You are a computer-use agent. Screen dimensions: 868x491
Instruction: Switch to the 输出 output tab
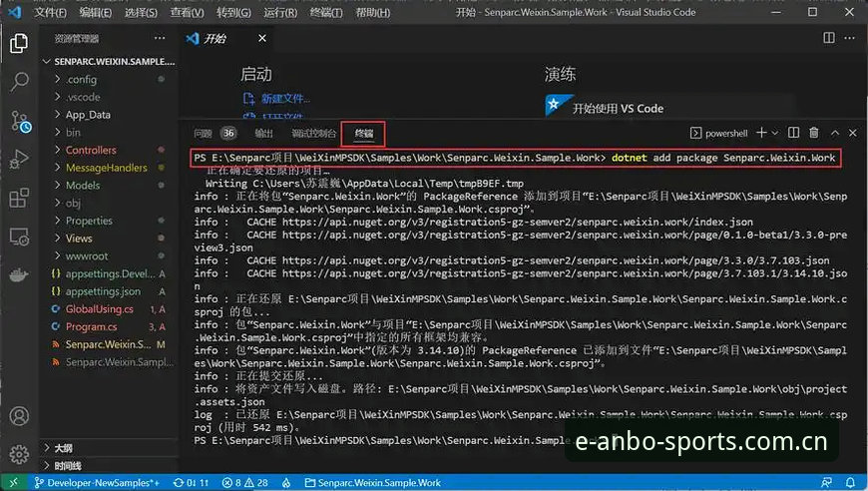tap(264, 134)
